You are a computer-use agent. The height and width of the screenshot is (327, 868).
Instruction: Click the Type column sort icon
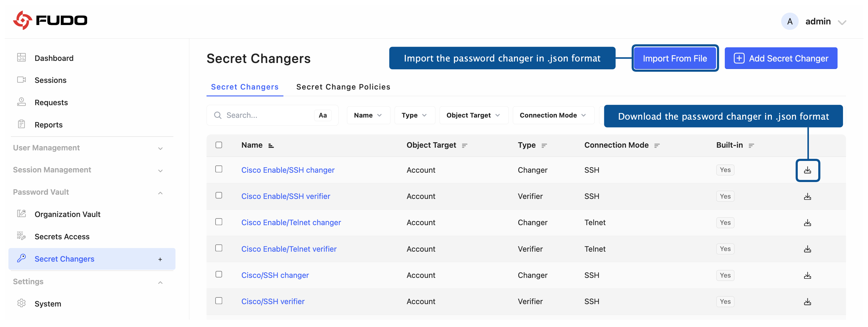544,146
